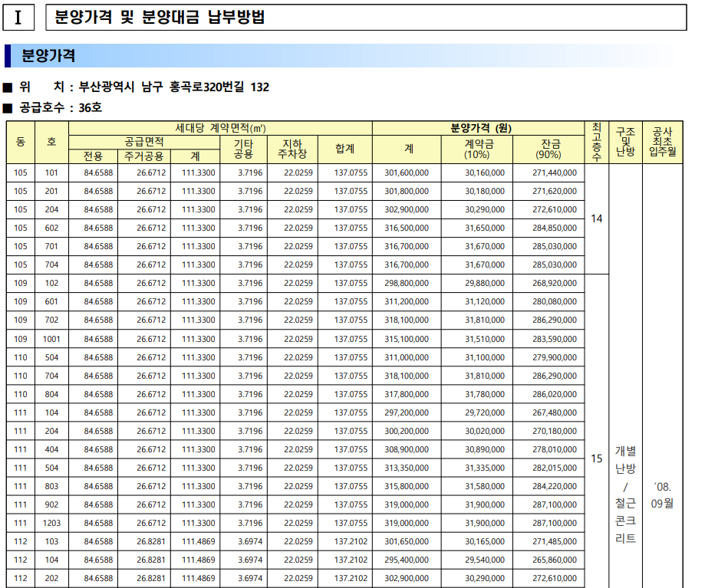Select the '잔금 (90%)' column header
The width and height of the screenshot is (705, 588).
(549, 149)
